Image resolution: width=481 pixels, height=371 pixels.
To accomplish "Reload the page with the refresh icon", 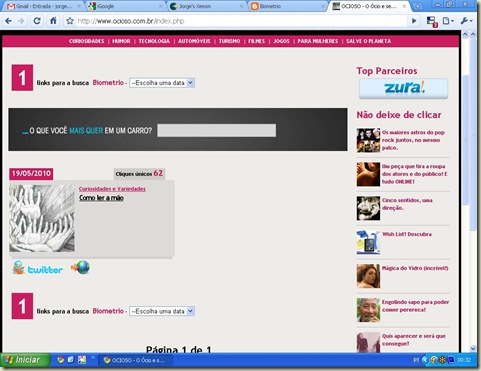I will [x=37, y=21].
